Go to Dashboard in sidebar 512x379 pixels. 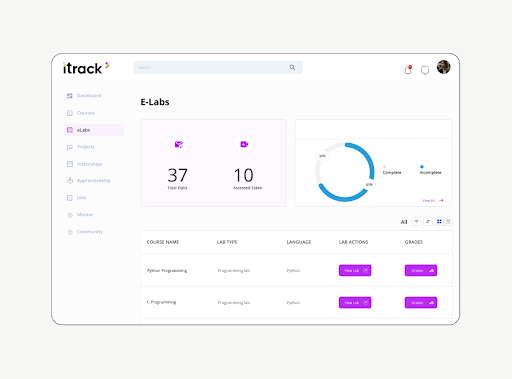pos(89,96)
